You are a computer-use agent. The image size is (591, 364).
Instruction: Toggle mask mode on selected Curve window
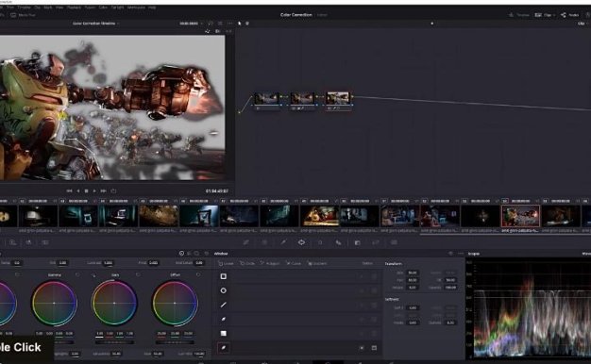pos(374,348)
